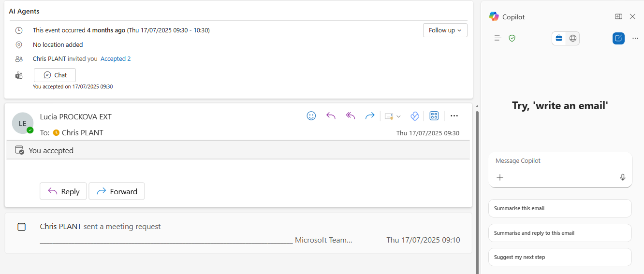Click the Thu 17/07/2025 09:10 timestamp
The height and width of the screenshot is (274, 644).
[x=423, y=240]
